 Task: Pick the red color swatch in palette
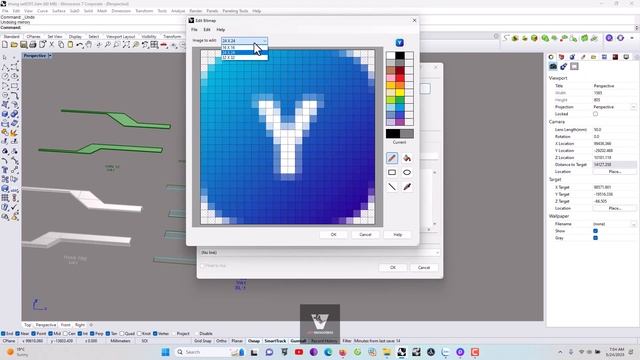tap(400, 78)
